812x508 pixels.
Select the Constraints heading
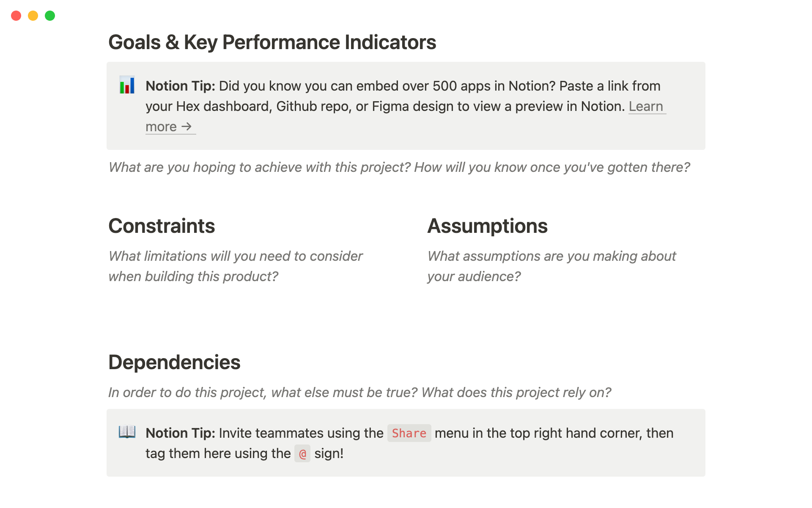(162, 226)
